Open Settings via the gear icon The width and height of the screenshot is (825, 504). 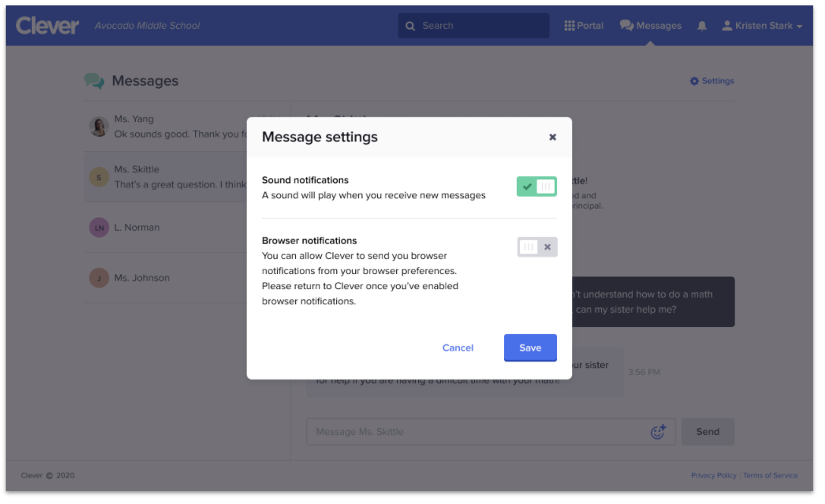click(694, 81)
